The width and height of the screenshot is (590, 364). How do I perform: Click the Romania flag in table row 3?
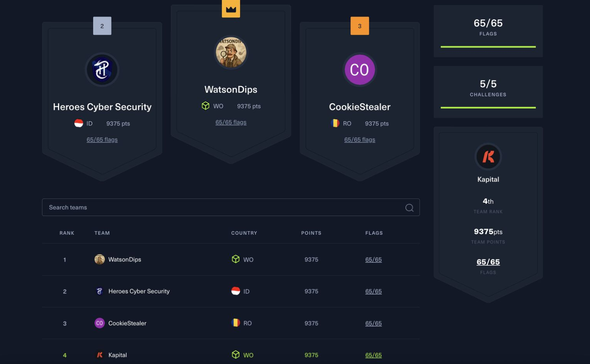[236, 323]
